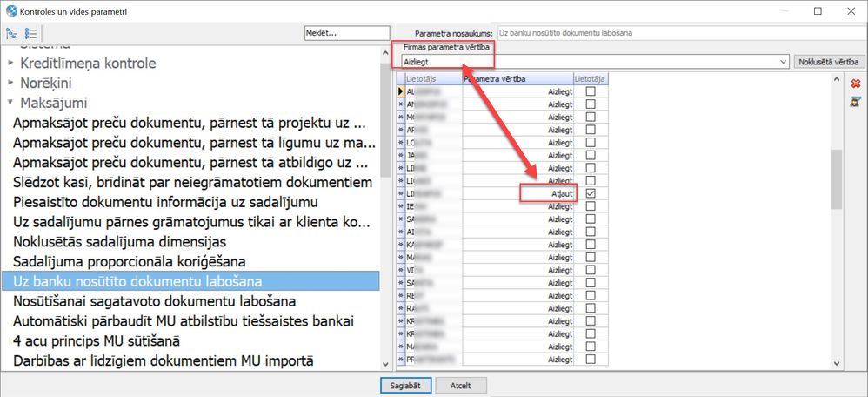
Task: Collapse the Maksājumi group
Action: click(x=10, y=103)
